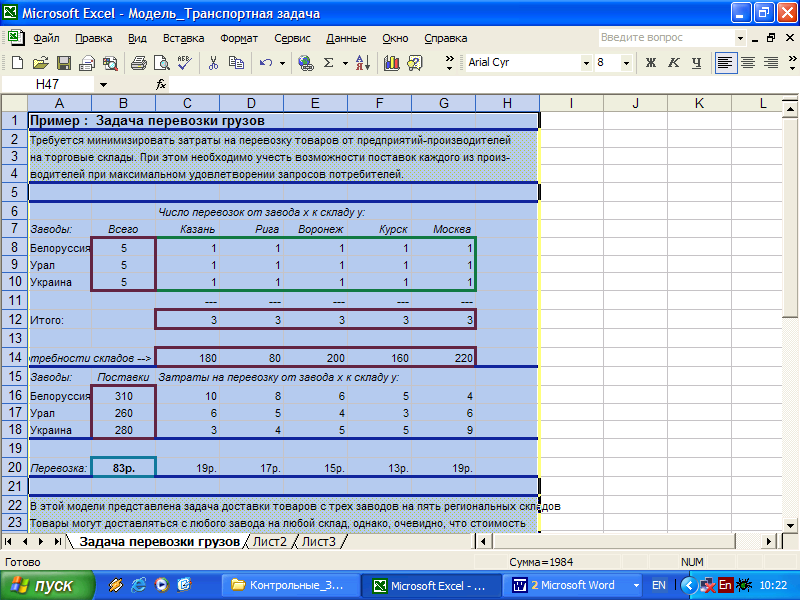Viewport: 800px width, 600px height.
Task: Expand the font name dropdown Arial Cyr
Action: [x=586, y=62]
